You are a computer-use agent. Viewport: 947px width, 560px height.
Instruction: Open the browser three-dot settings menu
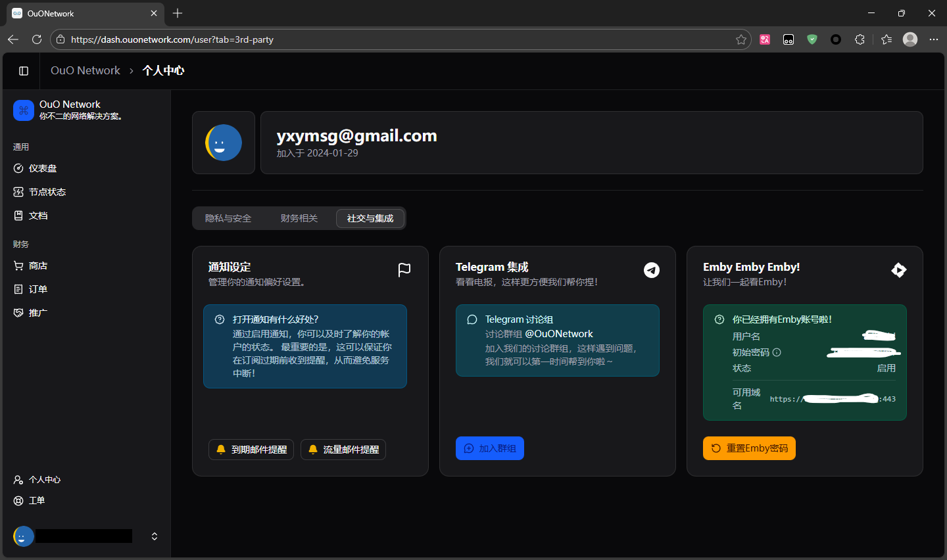point(933,39)
